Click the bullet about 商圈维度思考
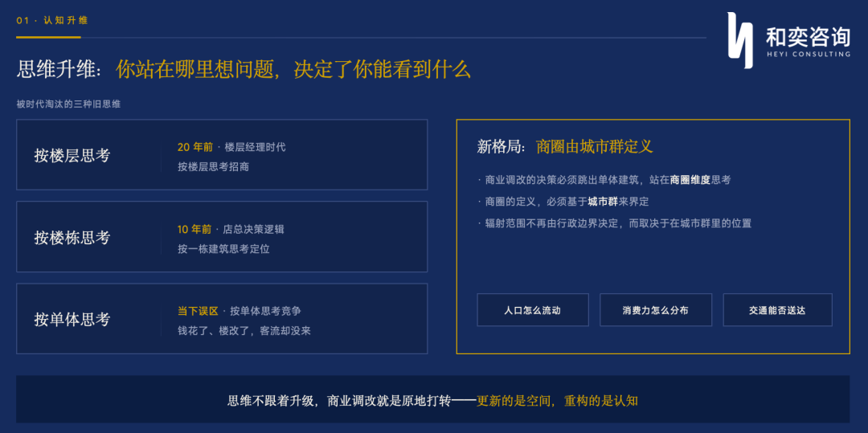This screenshot has height=433, width=868. pyautogui.click(x=604, y=180)
